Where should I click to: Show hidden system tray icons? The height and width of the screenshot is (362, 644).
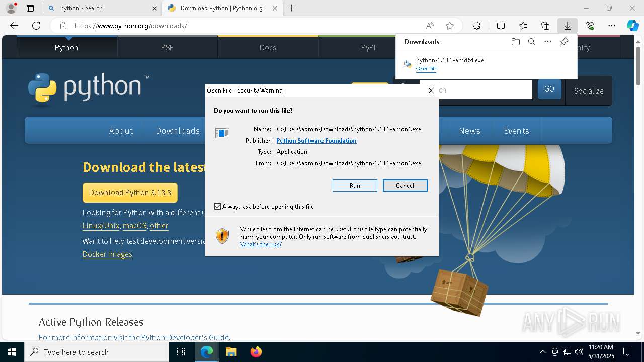pyautogui.click(x=542, y=352)
